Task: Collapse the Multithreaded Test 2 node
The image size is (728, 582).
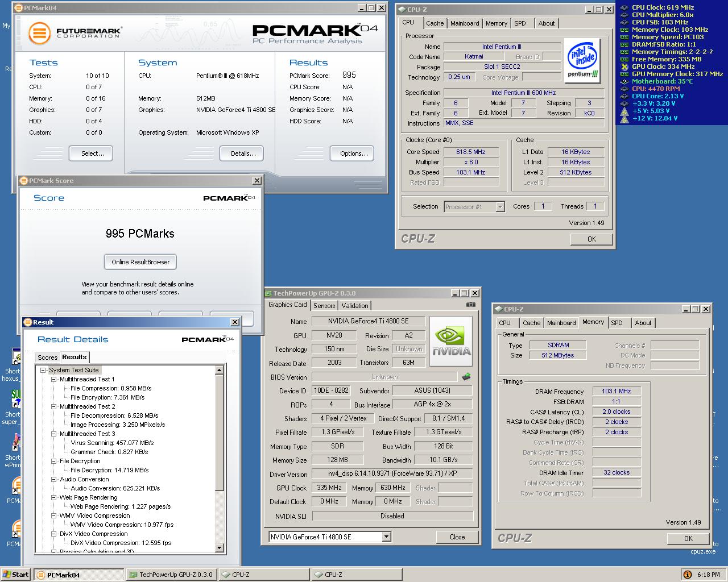Action: [53, 406]
